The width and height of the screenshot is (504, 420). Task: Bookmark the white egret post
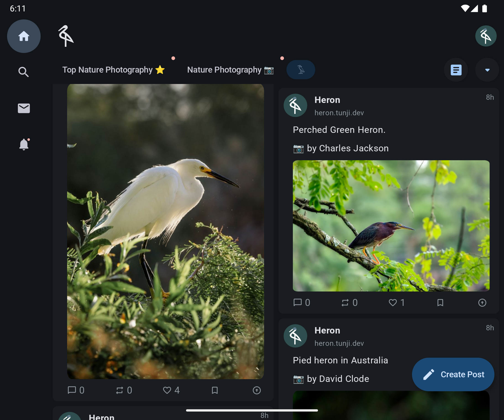pos(214,391)
